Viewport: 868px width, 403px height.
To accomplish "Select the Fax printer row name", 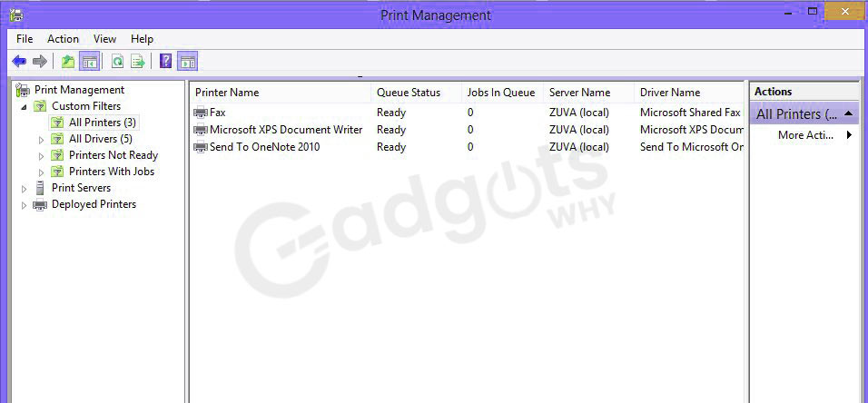I will (218, 113).
